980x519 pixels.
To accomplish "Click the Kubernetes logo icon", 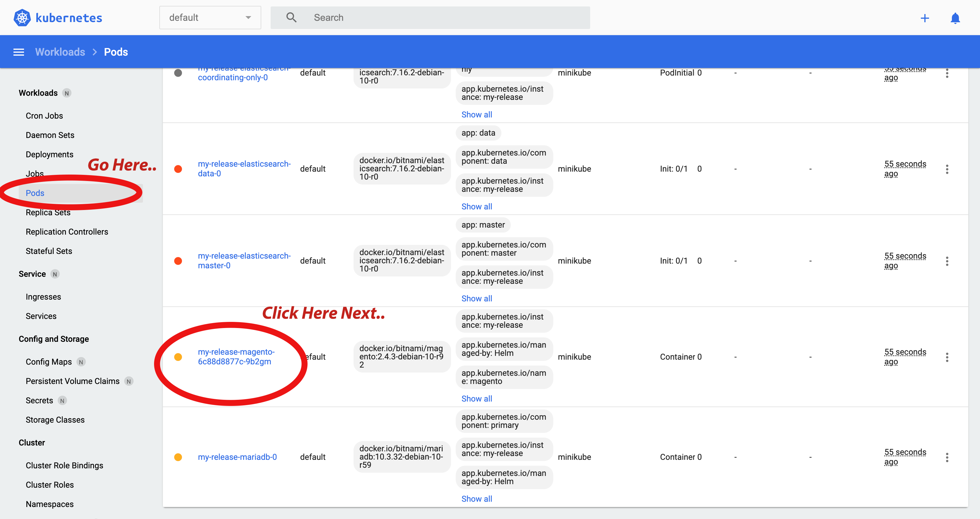I will tap(22, 18).
